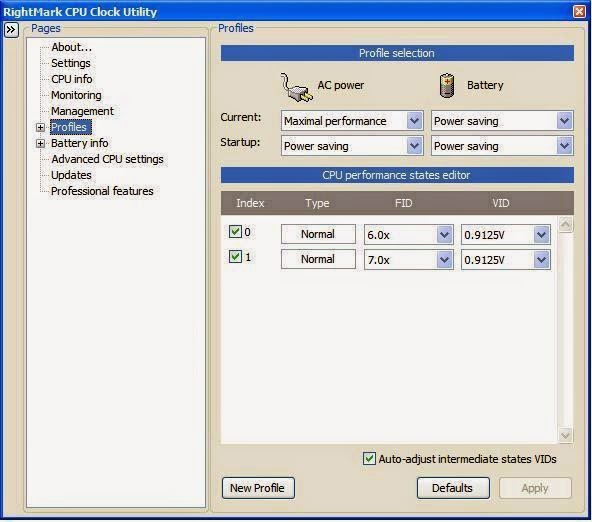Click the Profile selection header bar
The width and height of the screenshot is (592, 522).
397,53
